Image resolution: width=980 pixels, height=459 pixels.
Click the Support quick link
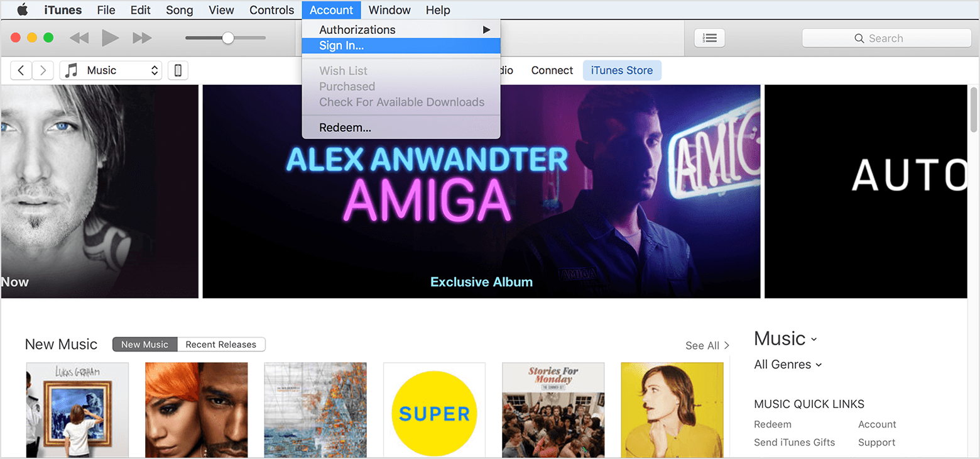click(x=877, y=443)
